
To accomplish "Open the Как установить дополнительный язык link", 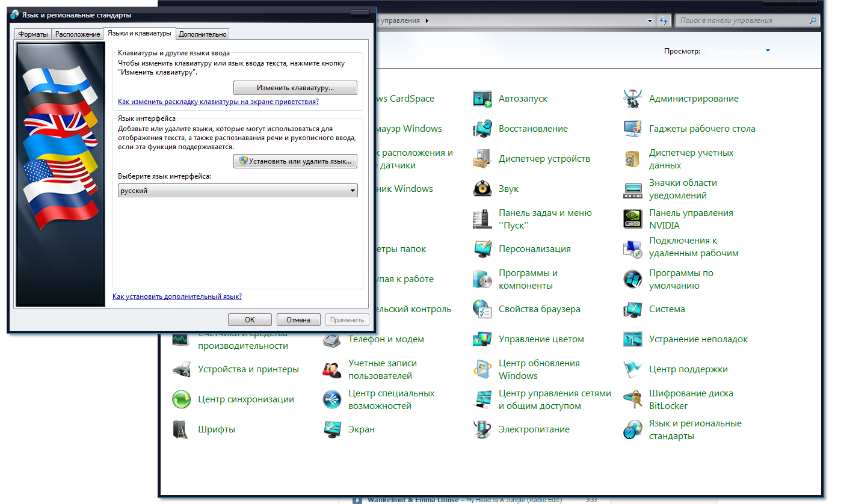I will (x=177, y=297).
